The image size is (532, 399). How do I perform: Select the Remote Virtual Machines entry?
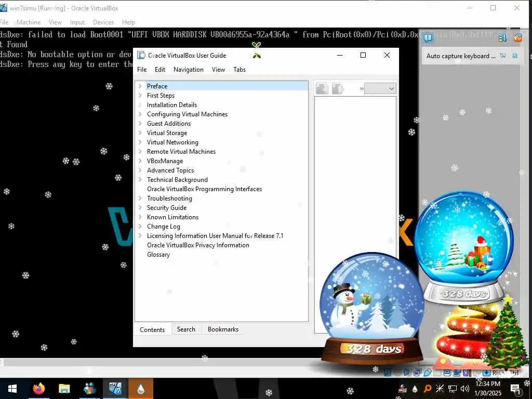[x=181, y=152]
